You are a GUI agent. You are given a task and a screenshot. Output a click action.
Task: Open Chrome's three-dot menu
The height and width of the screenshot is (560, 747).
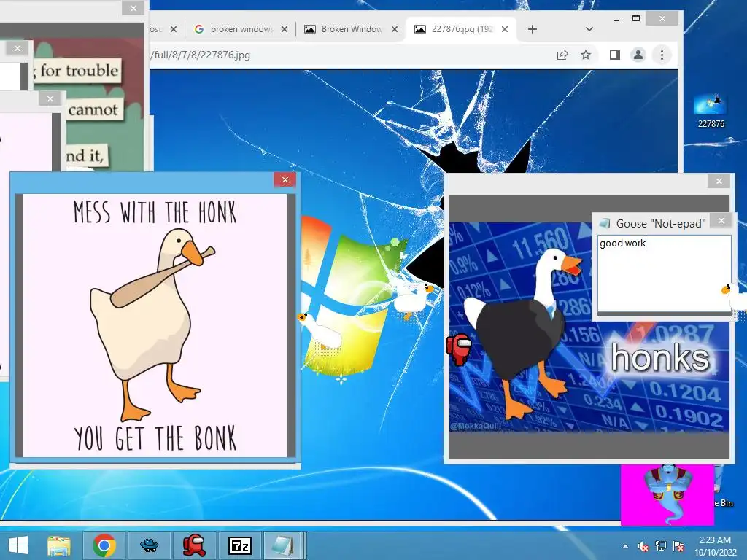pyautogui.click(x=662, y=55)
